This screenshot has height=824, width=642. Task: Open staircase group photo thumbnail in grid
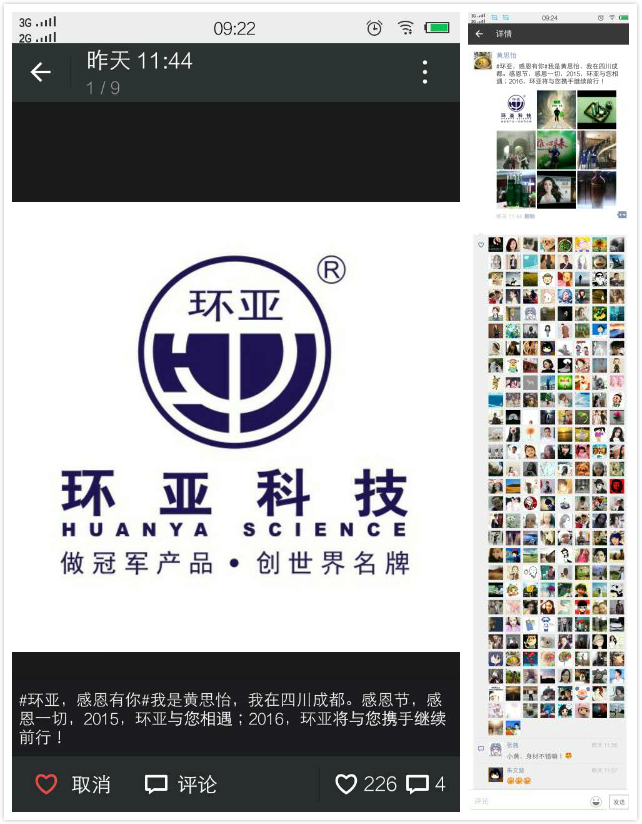click(x=597, y=150)
